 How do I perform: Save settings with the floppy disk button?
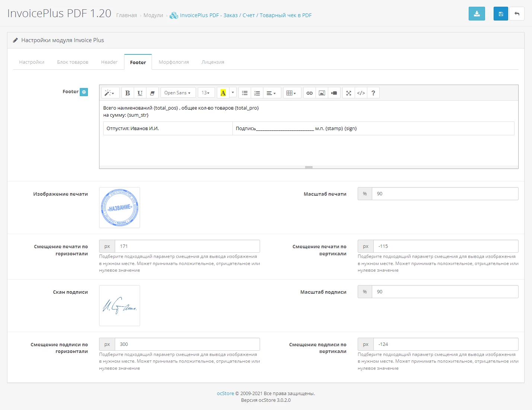tap(501, 14)
